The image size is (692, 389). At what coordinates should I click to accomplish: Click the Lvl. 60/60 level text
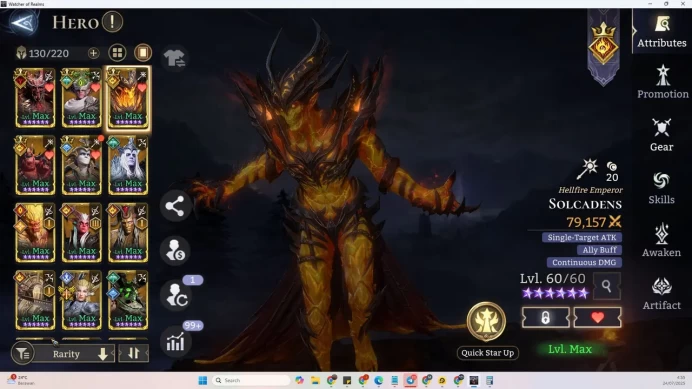click(553, 279)
